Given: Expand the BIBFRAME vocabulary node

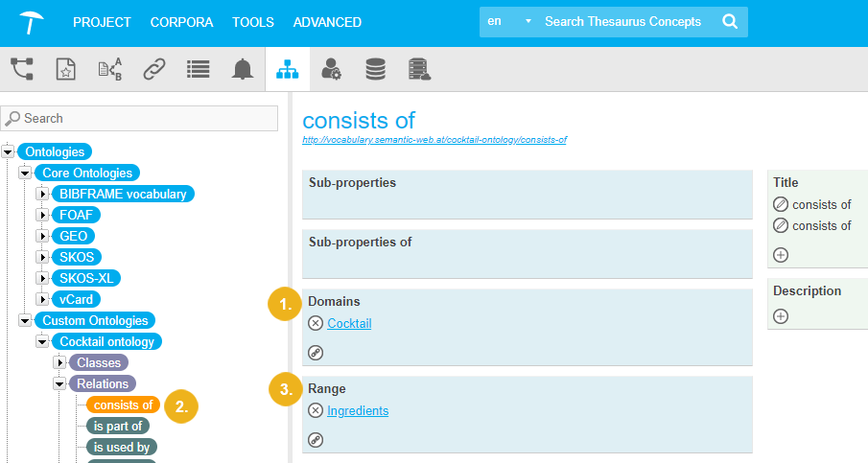Looking at the screenshot, I should [42, 195].
